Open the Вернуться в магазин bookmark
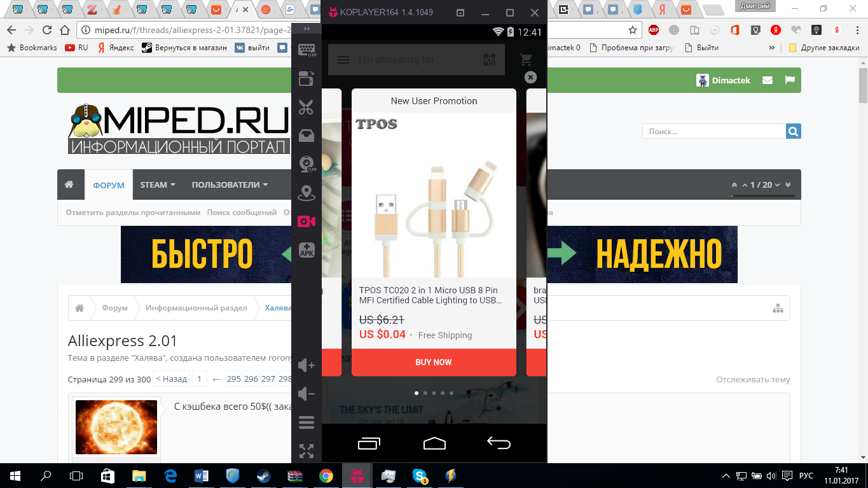Screen dimensions: 868x488 (184, 48)
